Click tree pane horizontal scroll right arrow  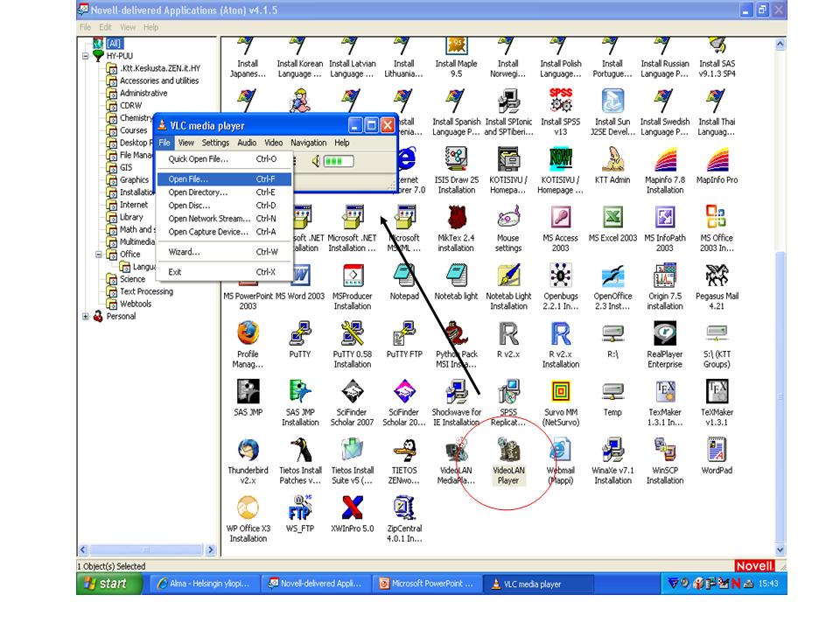(211, 549)
